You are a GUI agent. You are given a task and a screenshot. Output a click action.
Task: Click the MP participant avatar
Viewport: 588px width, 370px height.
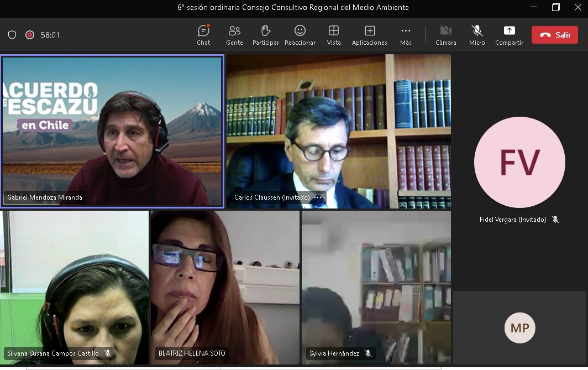coord(519,327)
